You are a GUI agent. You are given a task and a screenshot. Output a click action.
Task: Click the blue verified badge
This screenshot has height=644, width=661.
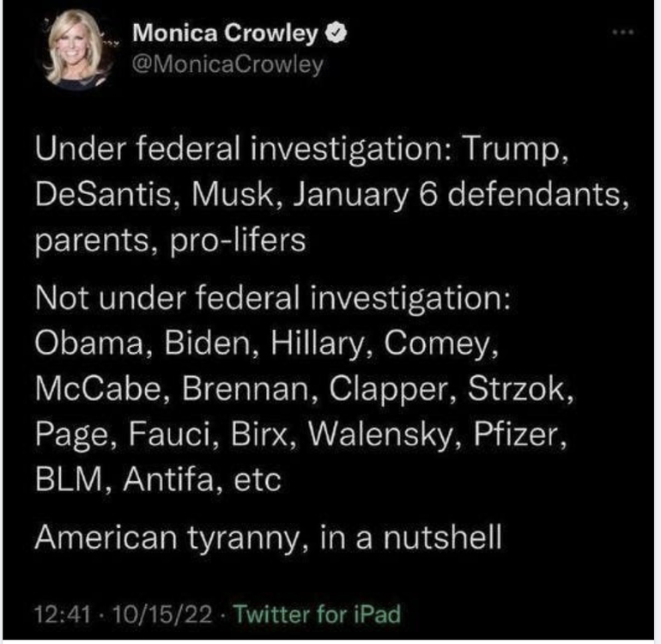point(338,36)
